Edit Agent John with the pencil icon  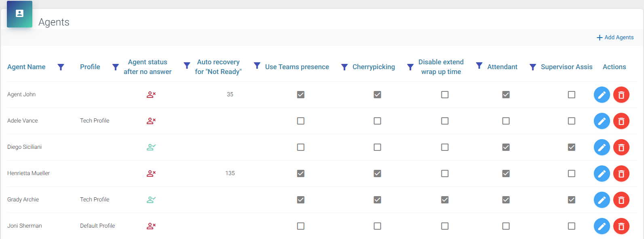[x=602, y=95]
